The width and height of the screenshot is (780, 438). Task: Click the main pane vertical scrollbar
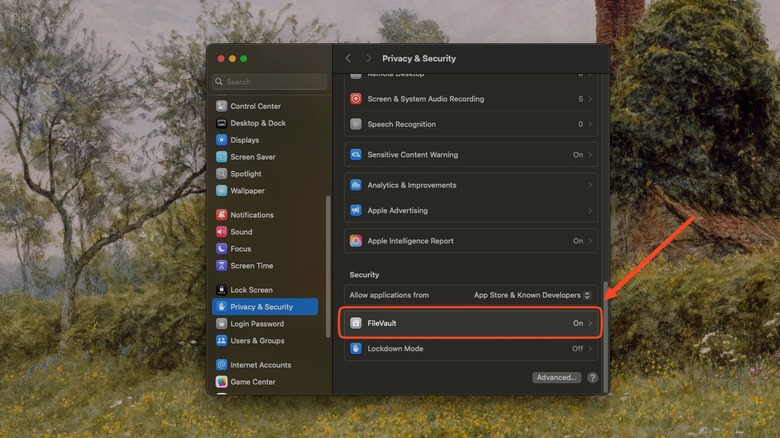pyautogui.click(x=605, y=330)
